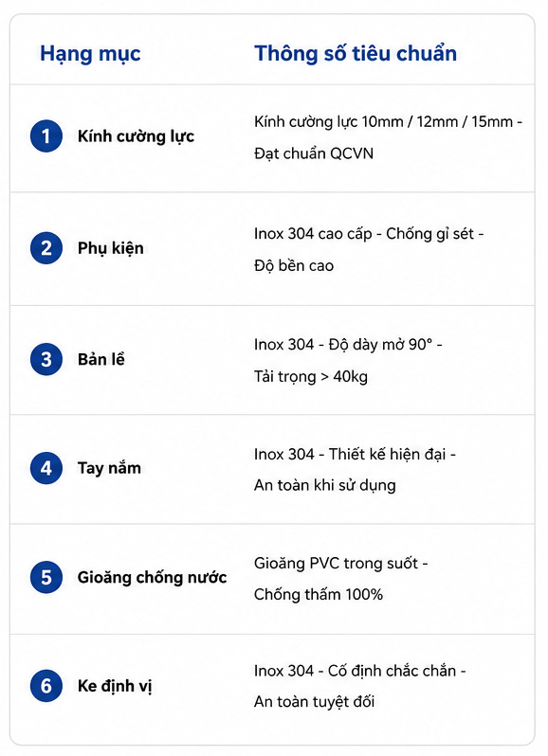The width and height of the screenshot is (548, 756).
Task: Select the number 3 circle badge
Action: [46, 359]
